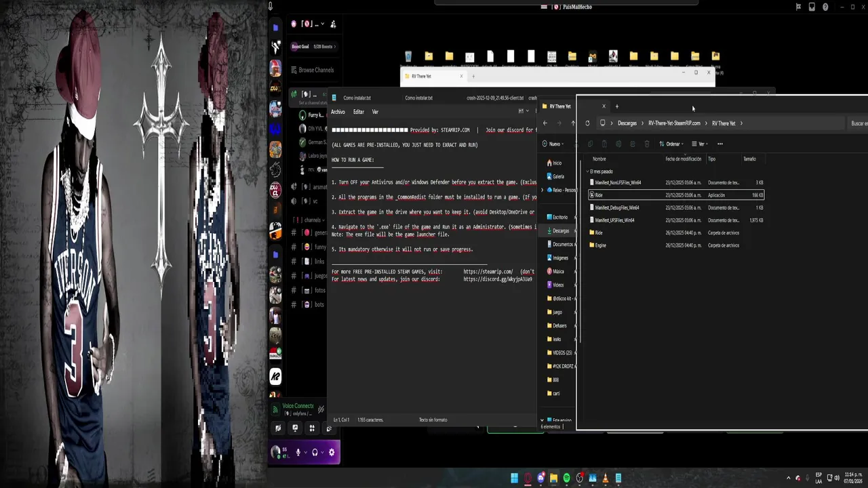Open the Nuevo dropdown in Explorer
The height and width of the screenshot is (488, 868).
[x=554, y=144]
